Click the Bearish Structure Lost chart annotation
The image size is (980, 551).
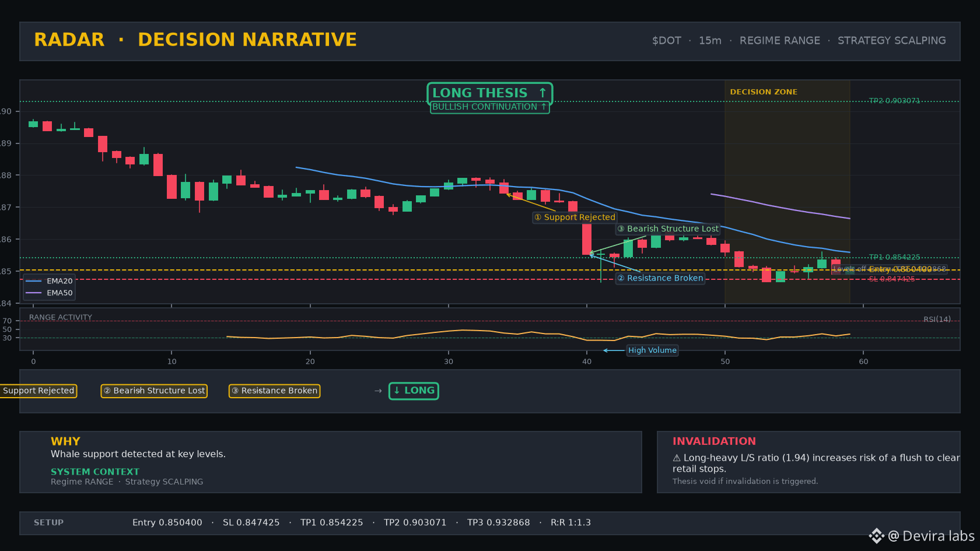(668, 229)
